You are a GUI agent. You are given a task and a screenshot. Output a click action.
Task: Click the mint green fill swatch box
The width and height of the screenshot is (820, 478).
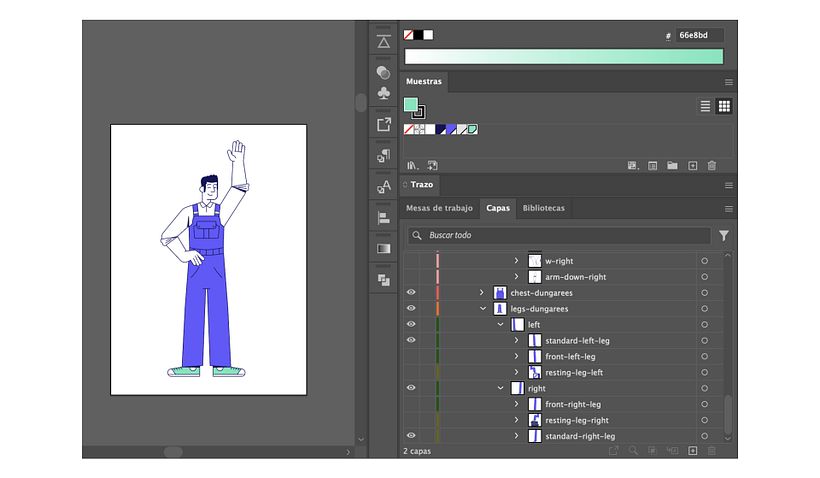411,105
